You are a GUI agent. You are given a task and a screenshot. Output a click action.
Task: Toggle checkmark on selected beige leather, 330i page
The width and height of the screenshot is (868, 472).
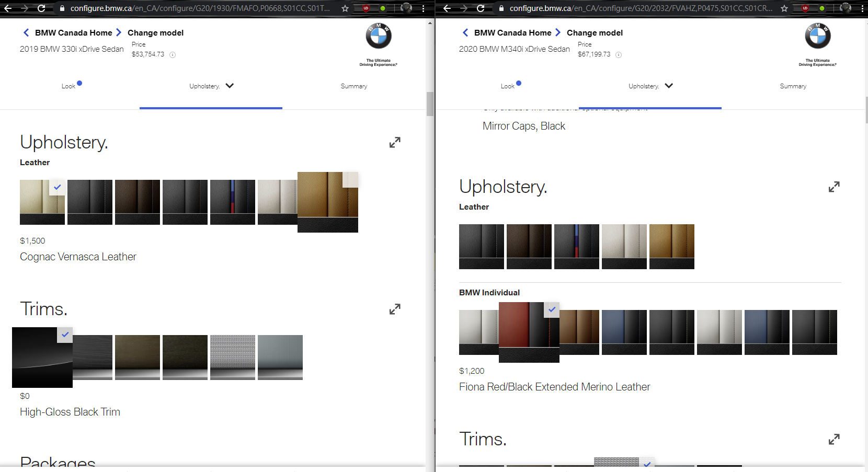[57, 187]
